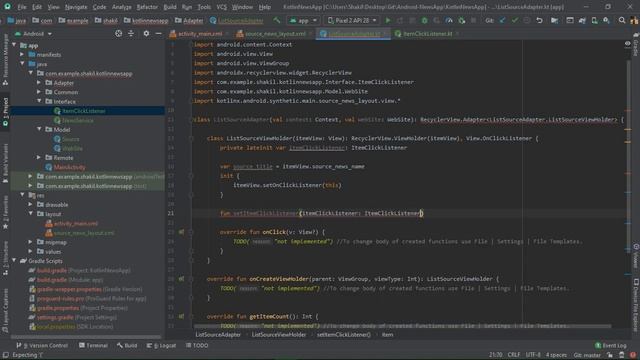Viewport: 640px width, 360px height.
Task: Click the SDK Manager download icon
Action: [x=607, y=20]
